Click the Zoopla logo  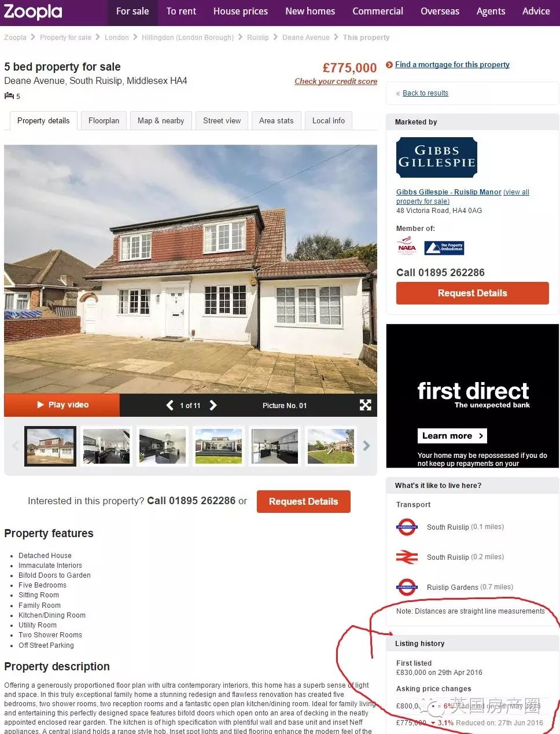tap(33, 12)
